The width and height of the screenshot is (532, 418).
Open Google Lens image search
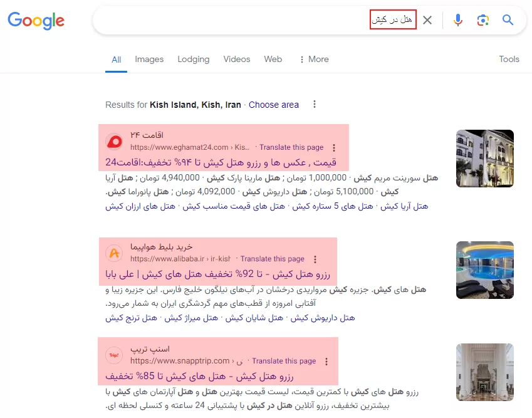click(x=482, y=20)
